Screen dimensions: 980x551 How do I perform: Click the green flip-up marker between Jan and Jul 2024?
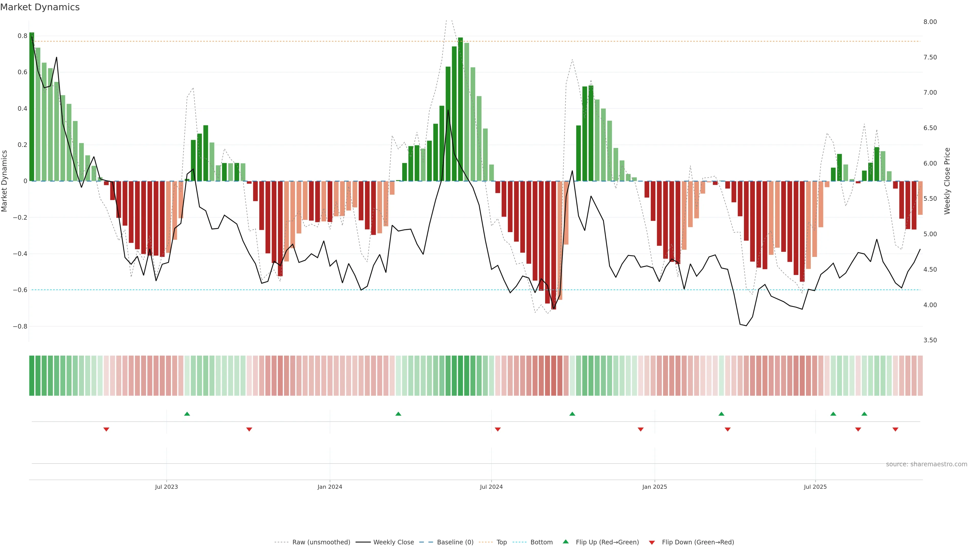pyautogui.click(x=398, y=414)
